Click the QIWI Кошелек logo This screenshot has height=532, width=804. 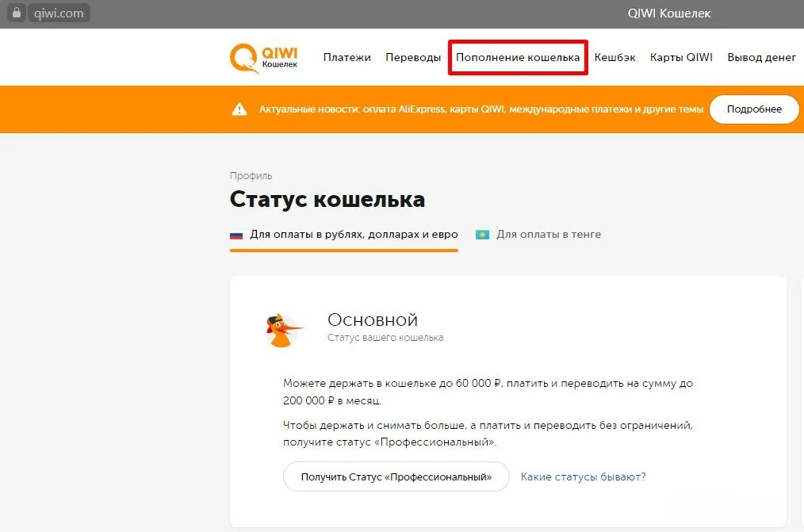pos(263,58)
